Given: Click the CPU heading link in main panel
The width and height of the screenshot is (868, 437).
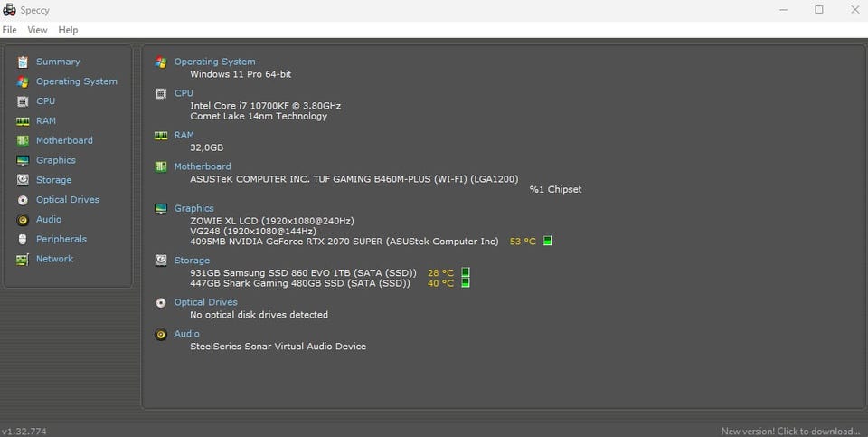Looking at the screenshot, I should 184,93.
